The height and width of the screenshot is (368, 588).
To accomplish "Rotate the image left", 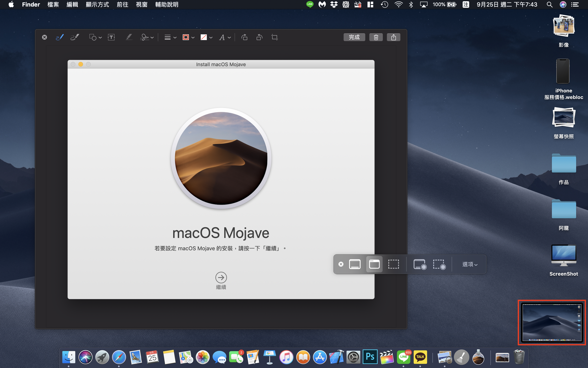I will [x=259, y=37].
